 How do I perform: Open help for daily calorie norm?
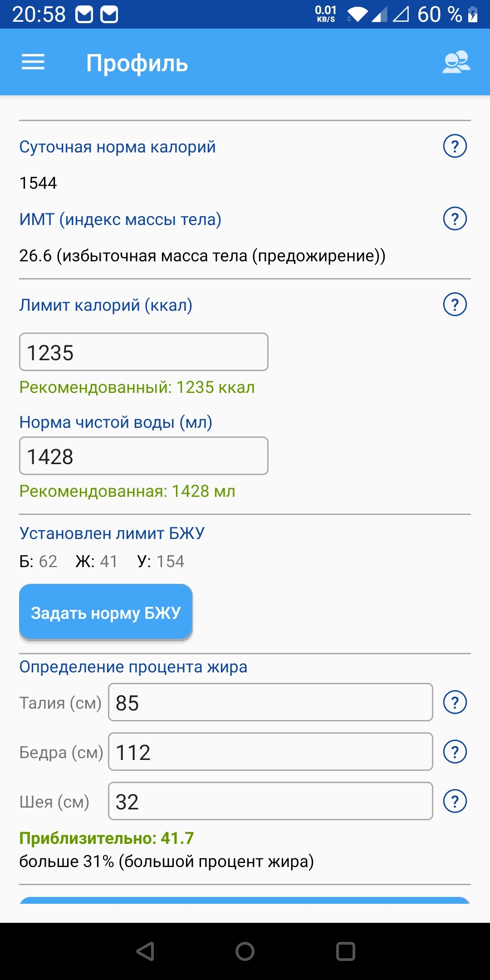455,146
